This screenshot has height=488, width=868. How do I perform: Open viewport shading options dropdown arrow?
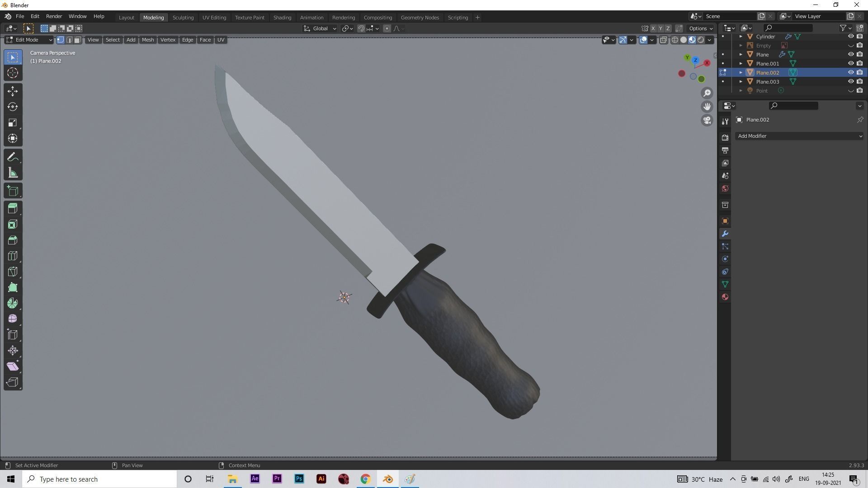pyautogui.click(x=709, y=40)
